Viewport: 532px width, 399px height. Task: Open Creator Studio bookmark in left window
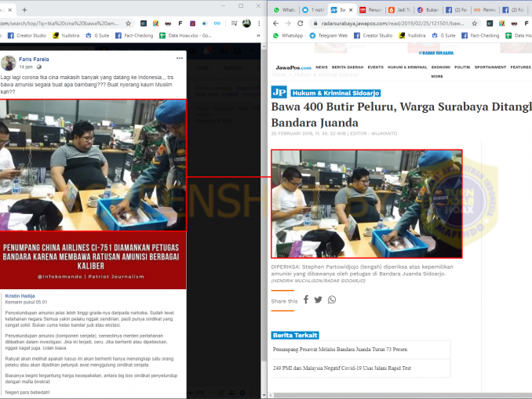pyautogui.click(x=27, y=35)
